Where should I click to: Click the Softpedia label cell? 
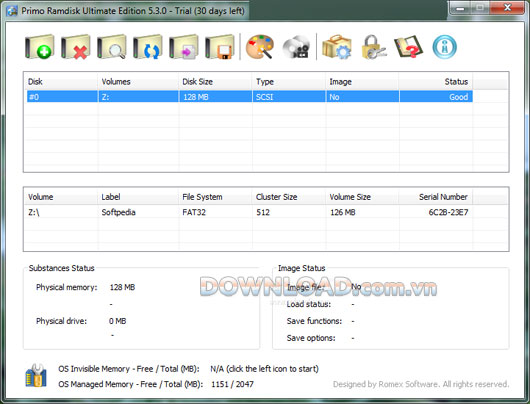pos(118,212)
